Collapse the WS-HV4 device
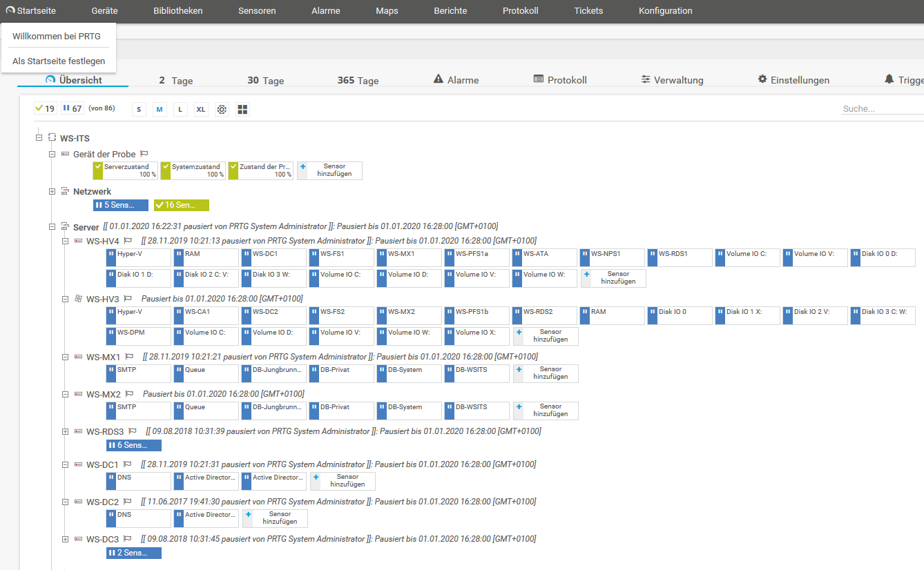 tap(65, 241)
